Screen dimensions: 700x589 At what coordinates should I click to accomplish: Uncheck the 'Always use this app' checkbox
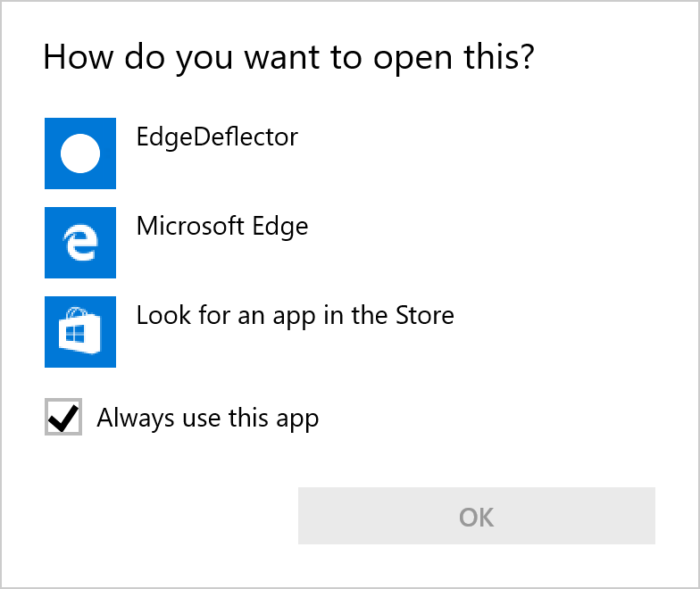pyautogui.click(x=63, y=417)
